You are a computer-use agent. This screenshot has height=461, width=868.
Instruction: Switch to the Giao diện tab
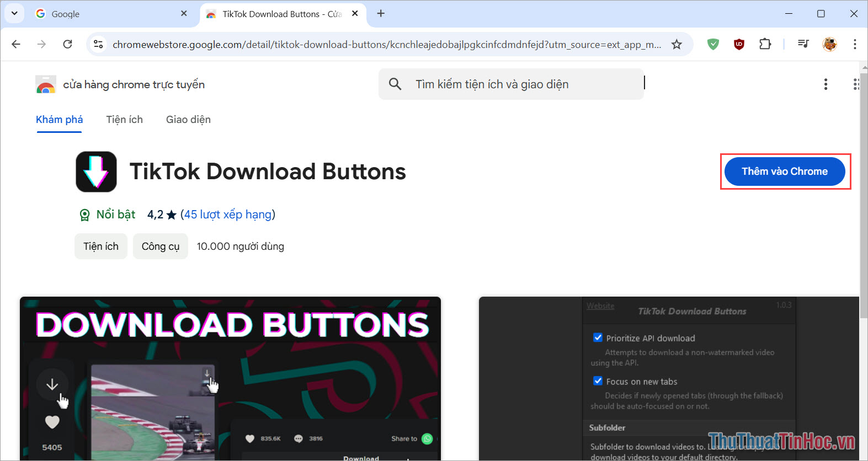click(x=188, y=120)
